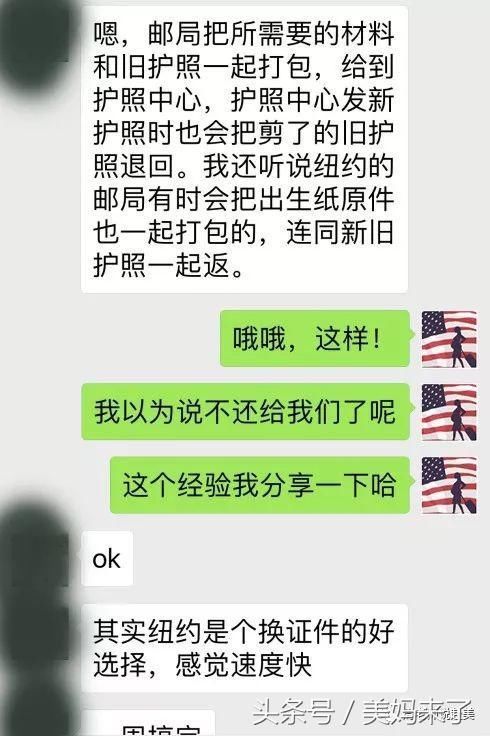The width and height of the screenshot is (490, 736).
Task: Tap the 其实纽约是个换证件的好选择 message bubble
Action: click(x=245, y=648)
